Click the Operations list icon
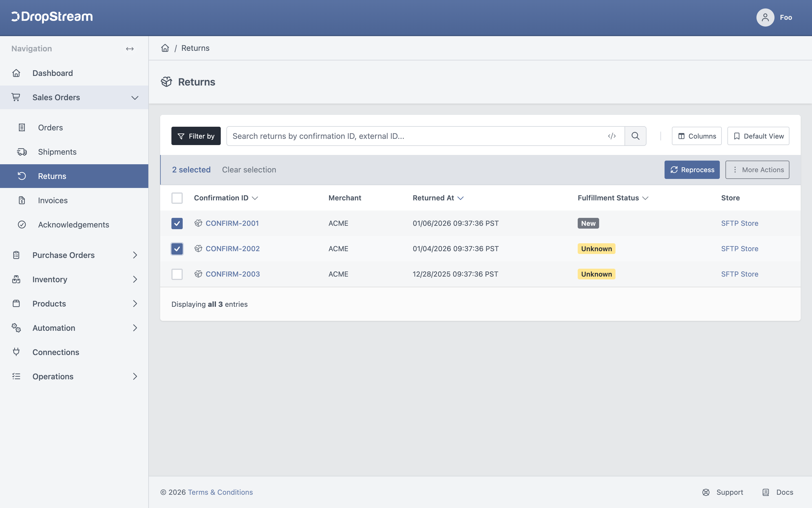This screenshot has width=812, height=508. 16,376
